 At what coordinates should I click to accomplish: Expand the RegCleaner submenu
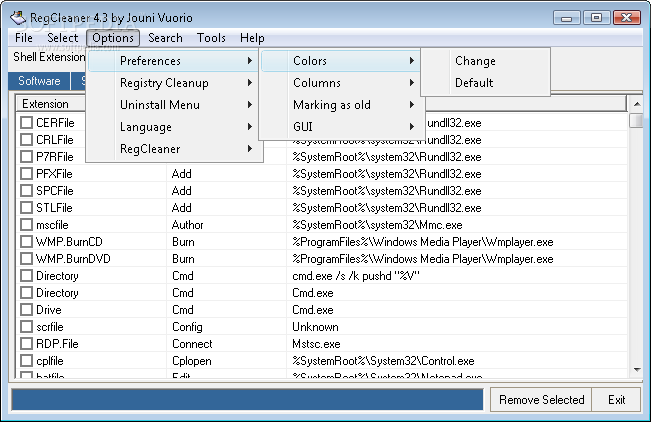(x=174, y=149)
